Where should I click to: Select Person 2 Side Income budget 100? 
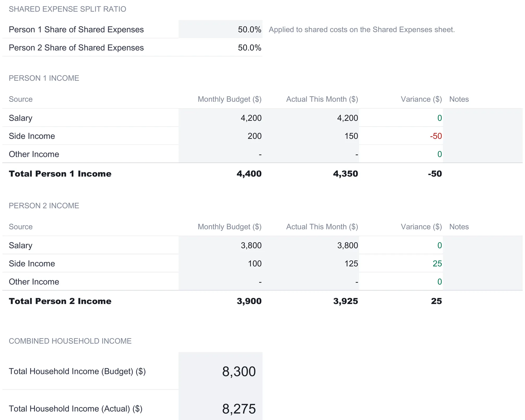(x=220, y=263)
